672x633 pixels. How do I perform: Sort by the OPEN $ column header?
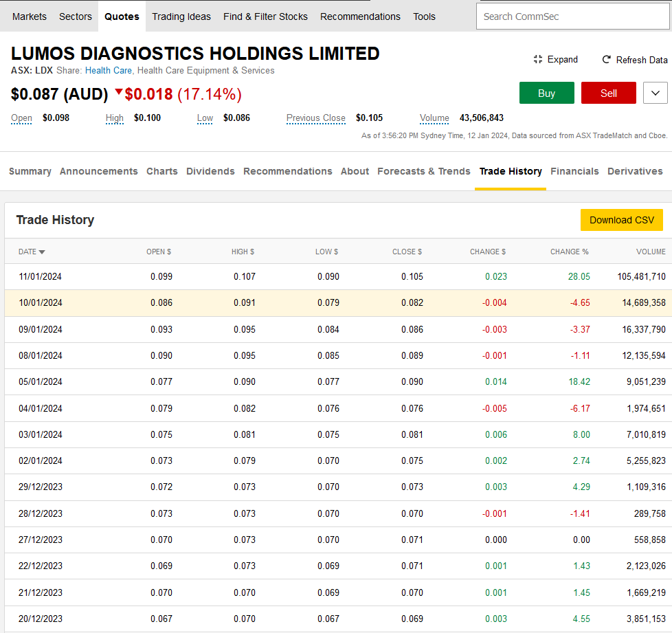click(159, 252)
